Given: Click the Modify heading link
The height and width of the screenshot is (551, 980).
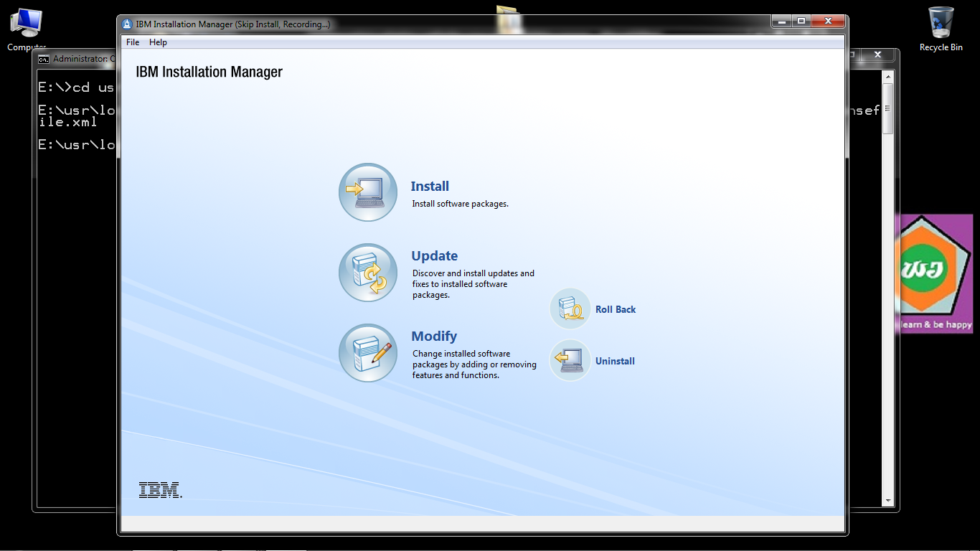Looking at the screenshot, I should click(x=434, y=336).
